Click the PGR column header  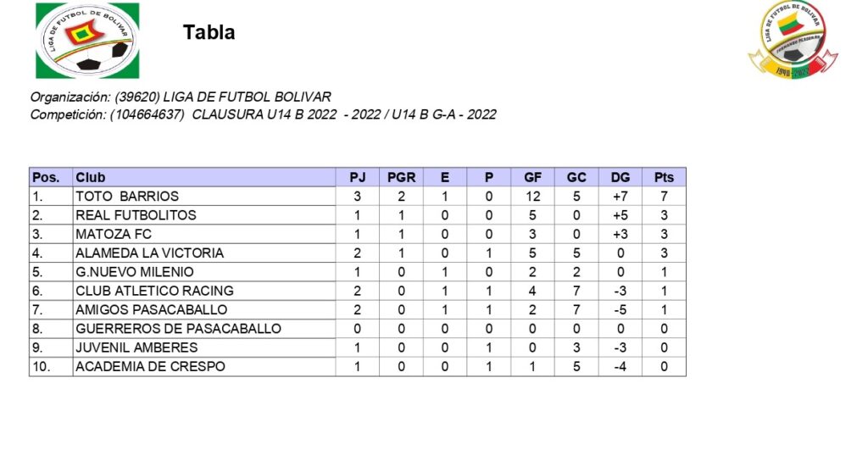coord(401,177)
